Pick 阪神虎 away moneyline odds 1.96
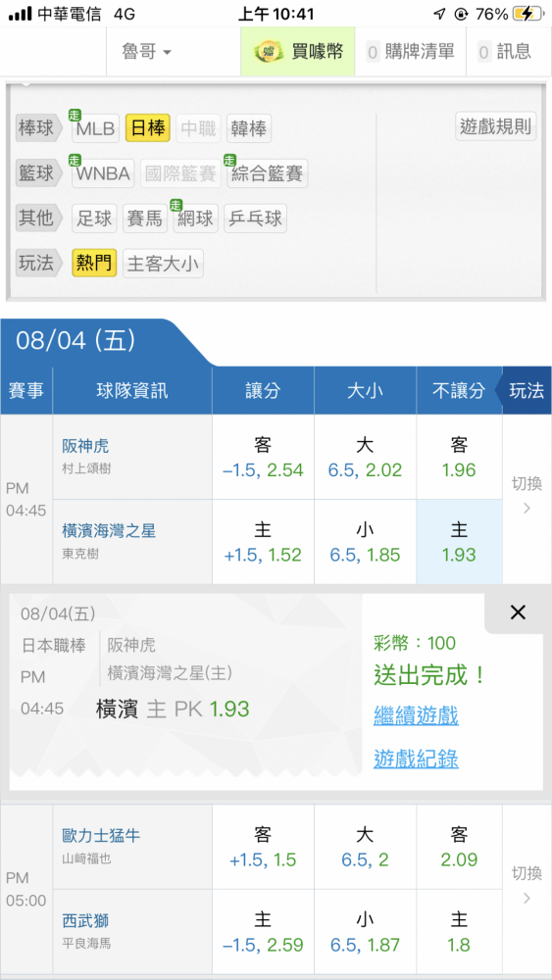This screenshot has width=552, height=980. (460, 457)
